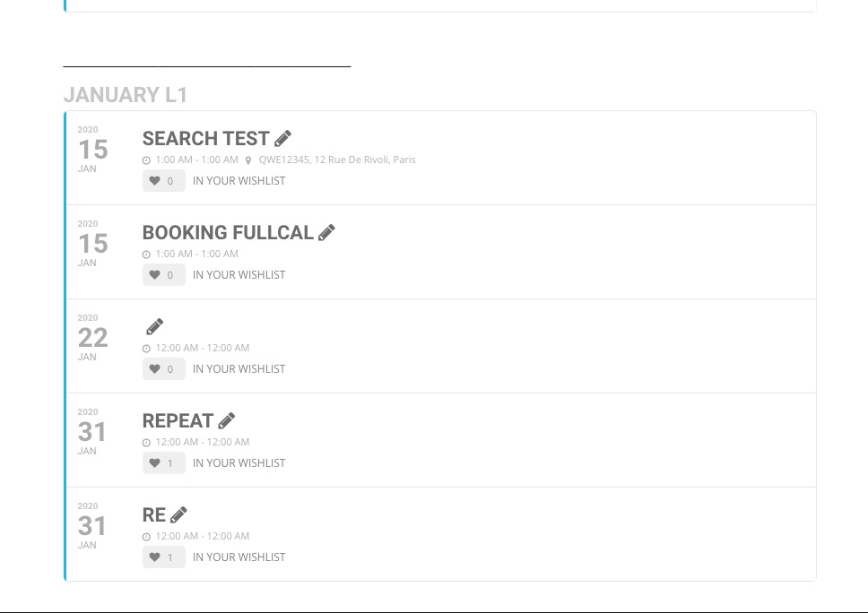
Task: Click the edit pencil next to REPEAT
Action: (227, 420)
